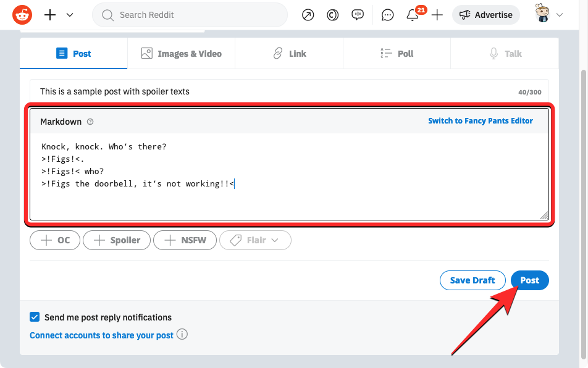
Task: Uncheck Send me post reply notifications
Action: (x=35, y=317)
